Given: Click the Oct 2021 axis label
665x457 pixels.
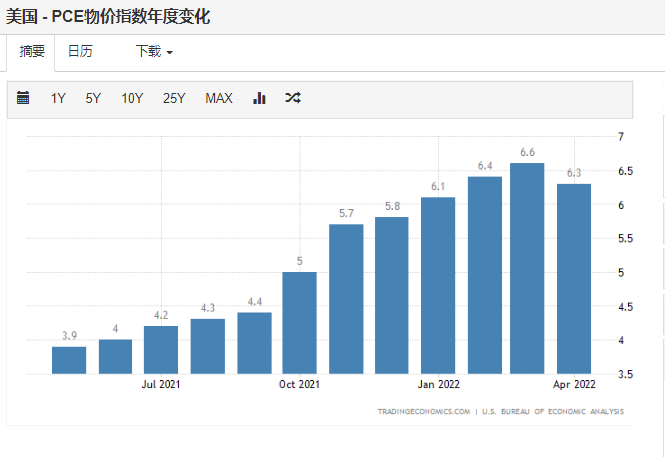Looking at the screenshot, I should point(299,384).
